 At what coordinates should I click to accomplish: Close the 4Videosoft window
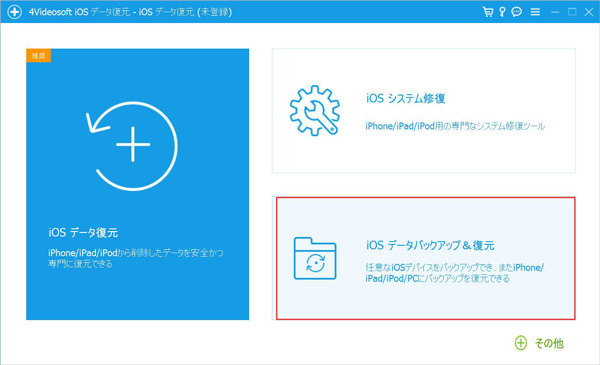(589, 12)
